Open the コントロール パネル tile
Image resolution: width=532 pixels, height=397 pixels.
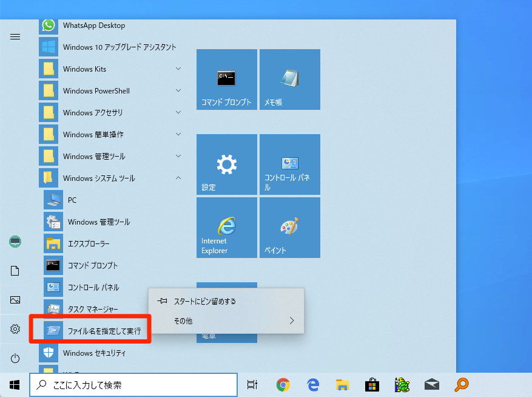pos(290,165)
